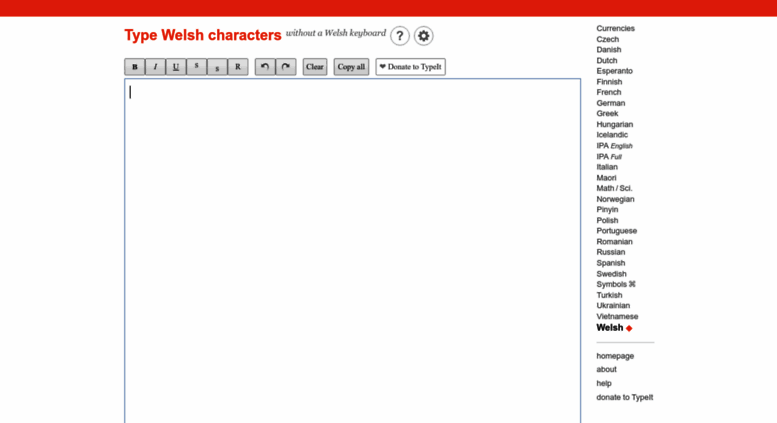Viewport: 777px width, 423px height.
Task: Switch to the Dutch keyboard
Action: tap(607, 60)
